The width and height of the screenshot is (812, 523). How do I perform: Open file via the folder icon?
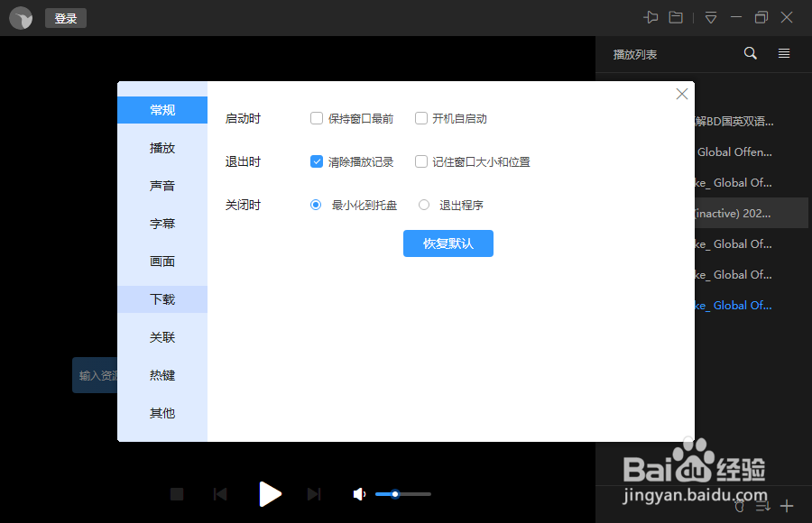pyautogui.click(x=676, y=18)
